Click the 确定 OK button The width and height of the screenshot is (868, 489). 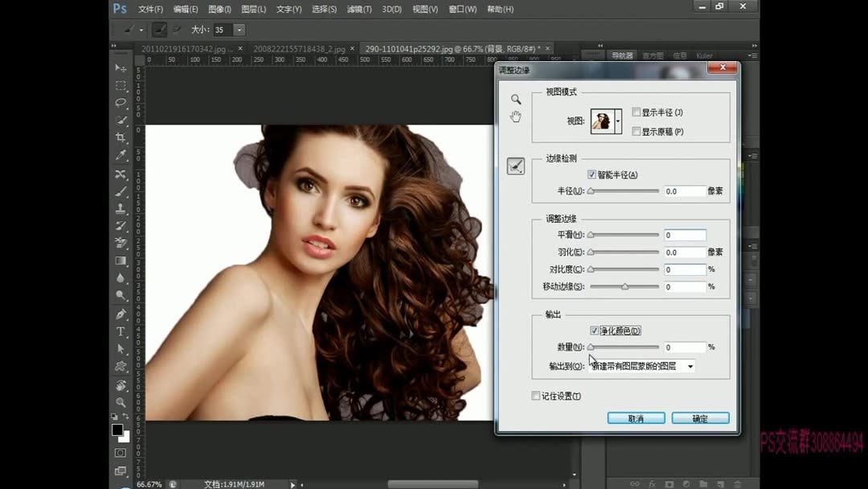(698, 417)
